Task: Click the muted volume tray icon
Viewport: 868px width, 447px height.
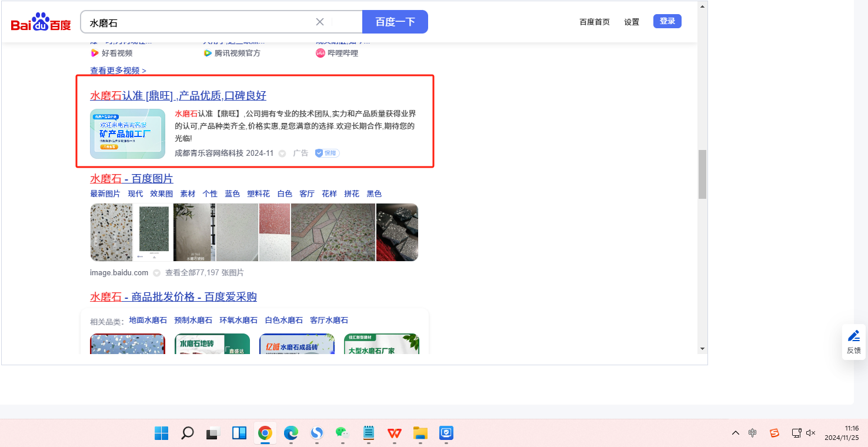Action: [811, 433]
